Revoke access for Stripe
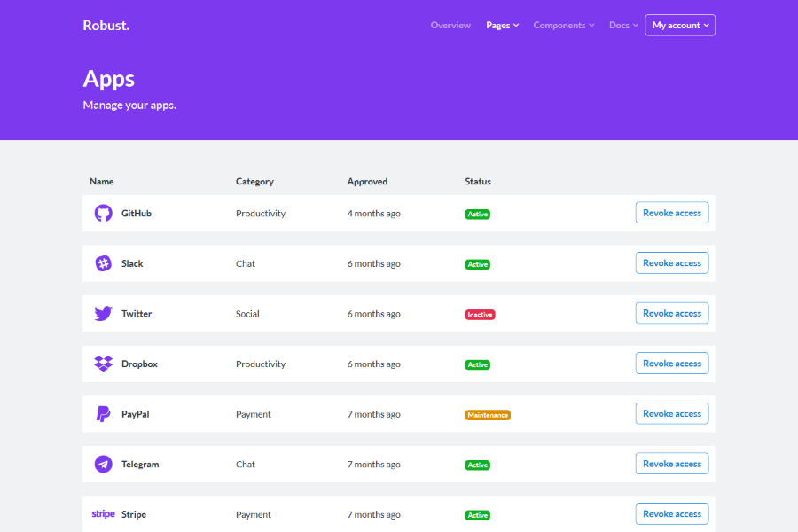Image resolution: width=798 pixels, height=532 pixels. (x=671, y=514)
